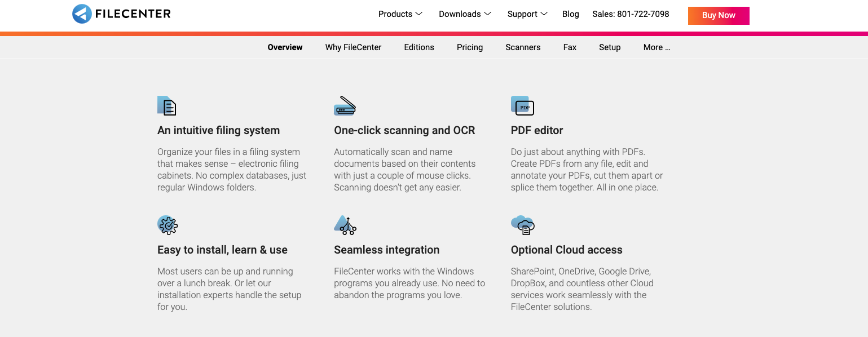The image size is (868, 337).
Task: Click the FileCenter paper plane logo
Action: pos(82,14)
